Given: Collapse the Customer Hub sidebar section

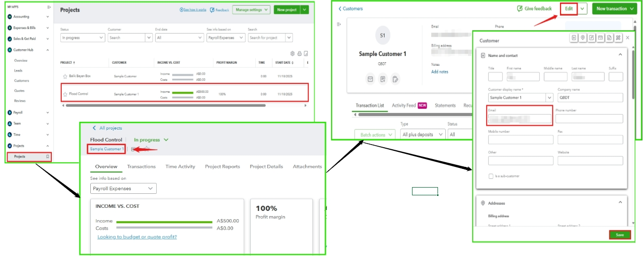Looking at the screenshot, I should coord(48,50).
